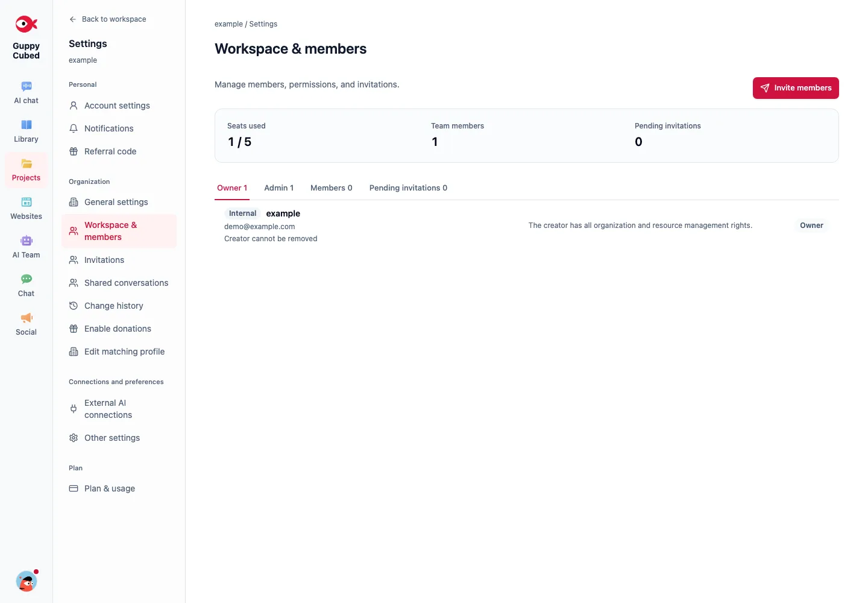Click the Internal tag on member row
868x603 pixels.
click(242, 213)
